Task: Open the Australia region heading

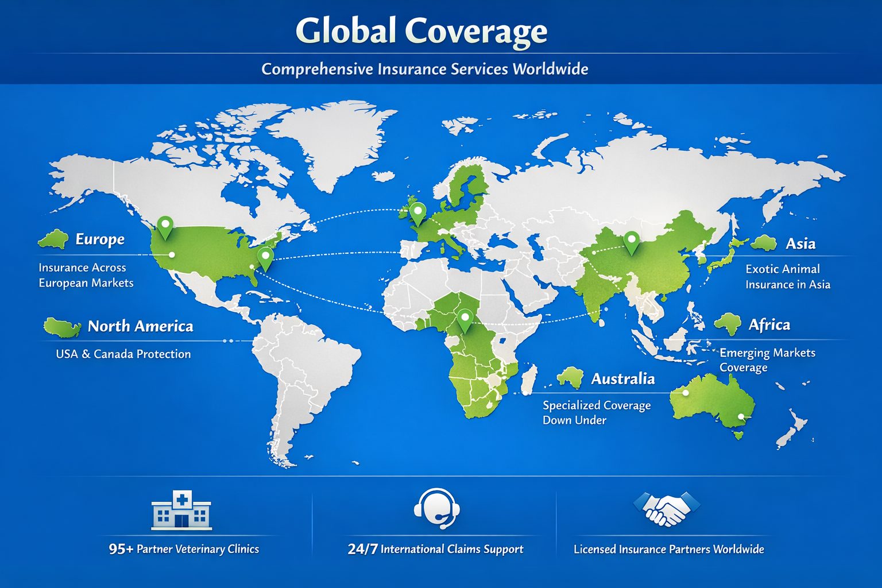Action: pyautogui.click(x=622, y=378)
